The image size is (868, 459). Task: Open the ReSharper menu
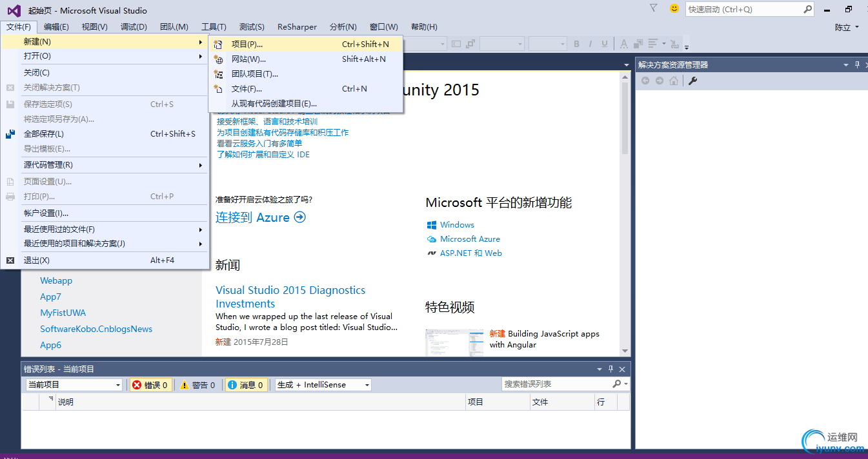[x=297, y=26]
